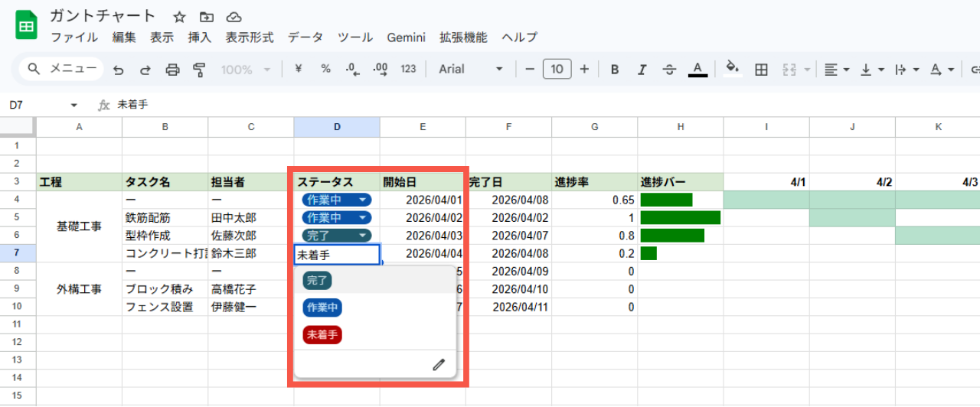
Task: Format as Japanese yen currency
Action: (299, 70)
